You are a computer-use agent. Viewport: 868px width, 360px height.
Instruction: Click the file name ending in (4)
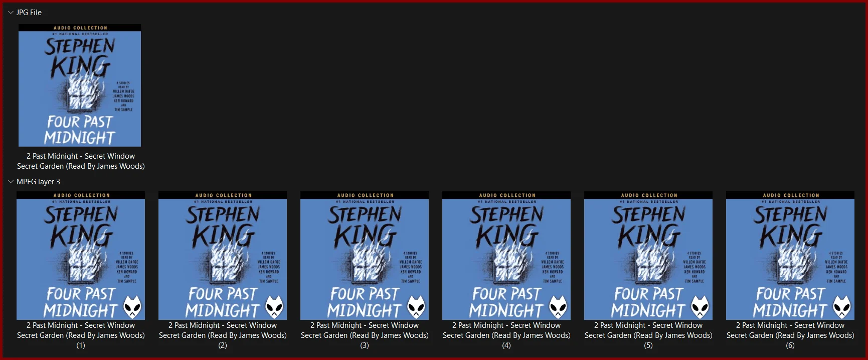point(506,335)
